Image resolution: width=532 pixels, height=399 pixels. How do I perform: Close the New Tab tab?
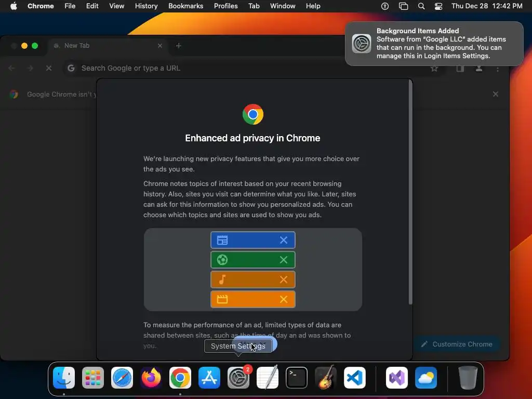[160, 46]
